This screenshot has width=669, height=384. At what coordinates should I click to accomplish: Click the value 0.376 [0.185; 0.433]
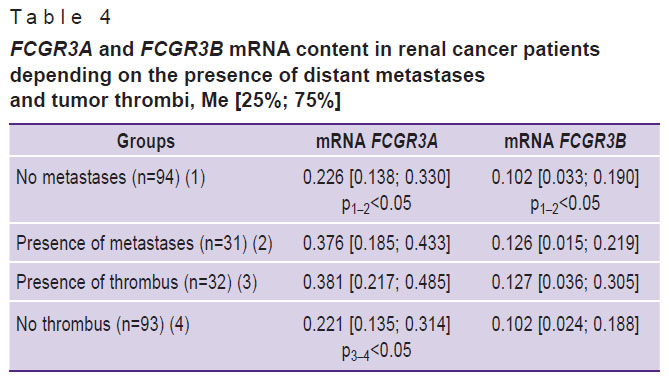(376, 243)
